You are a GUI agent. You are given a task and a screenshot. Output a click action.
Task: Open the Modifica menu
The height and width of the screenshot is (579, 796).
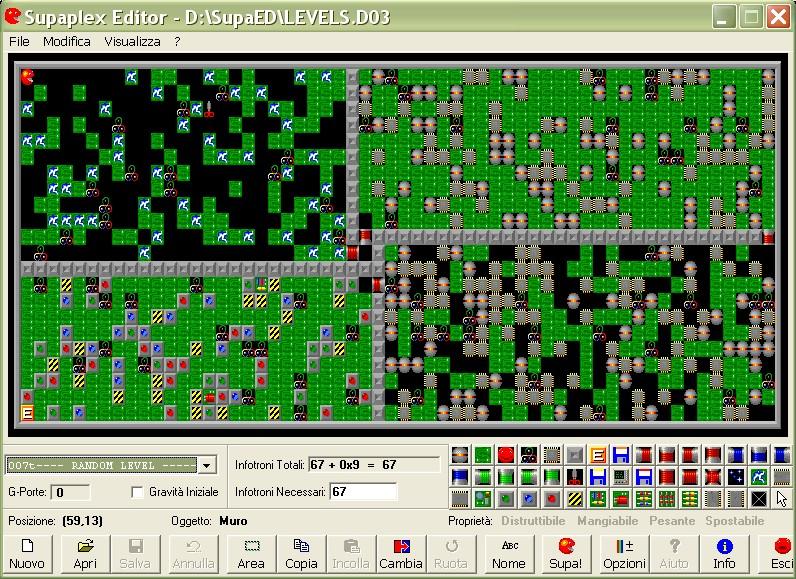pos(66,42)
